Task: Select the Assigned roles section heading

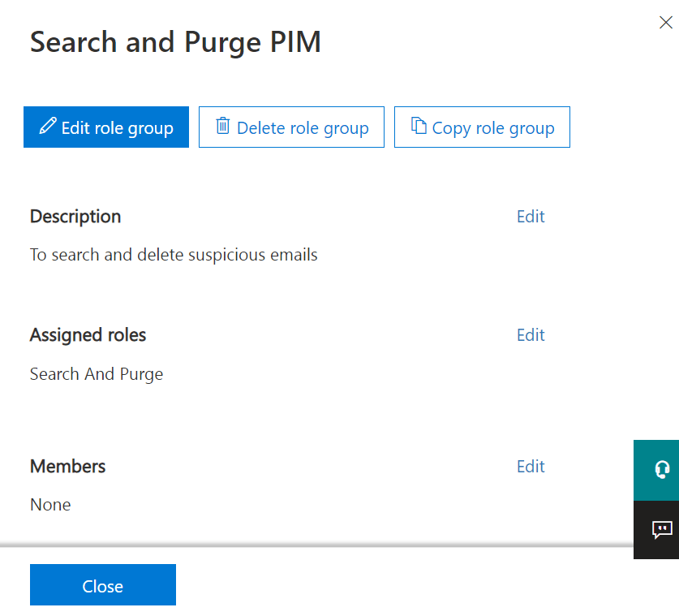Action: (x=88, y=335)
